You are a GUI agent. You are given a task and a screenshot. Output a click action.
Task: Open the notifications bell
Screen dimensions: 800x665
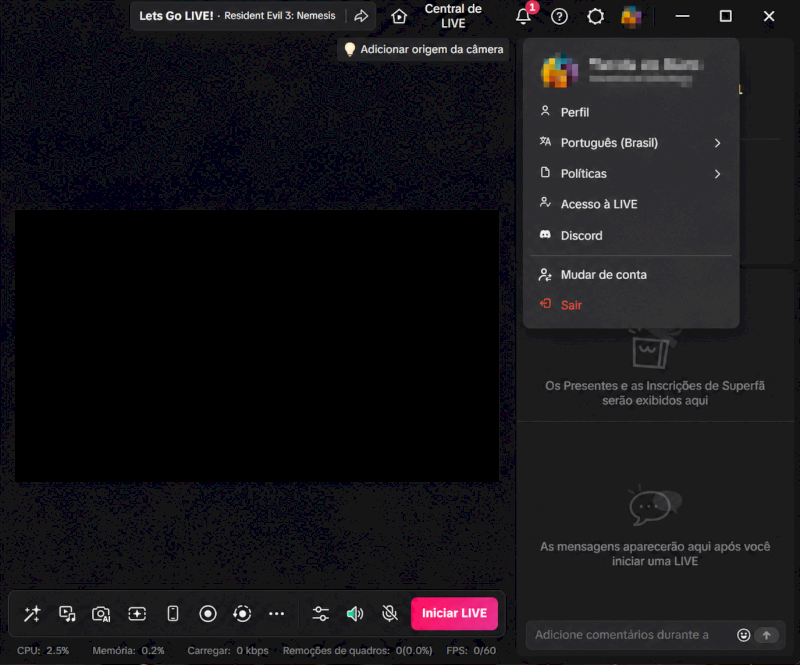click(523, 16)
